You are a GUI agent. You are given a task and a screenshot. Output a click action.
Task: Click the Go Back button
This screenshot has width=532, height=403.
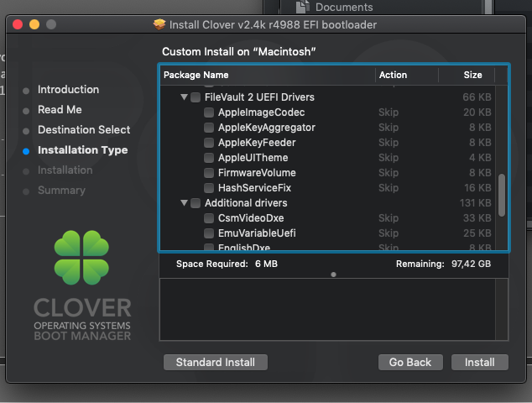point(410,362)
